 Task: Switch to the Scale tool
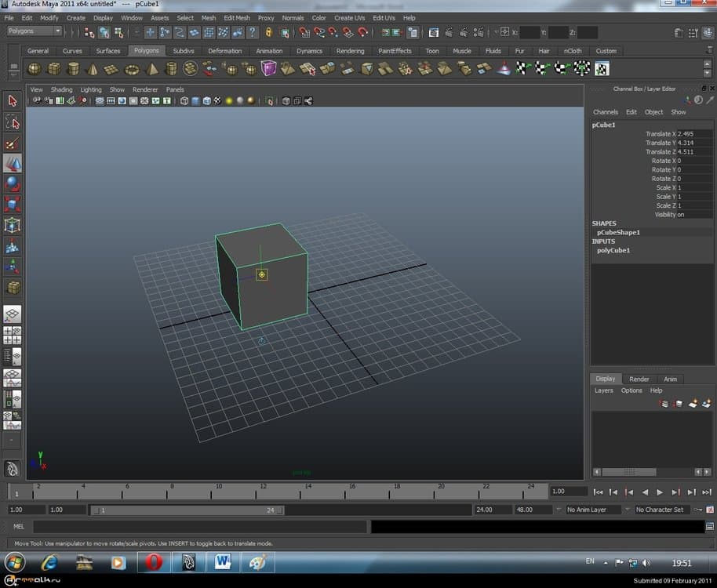coord(13,205)
